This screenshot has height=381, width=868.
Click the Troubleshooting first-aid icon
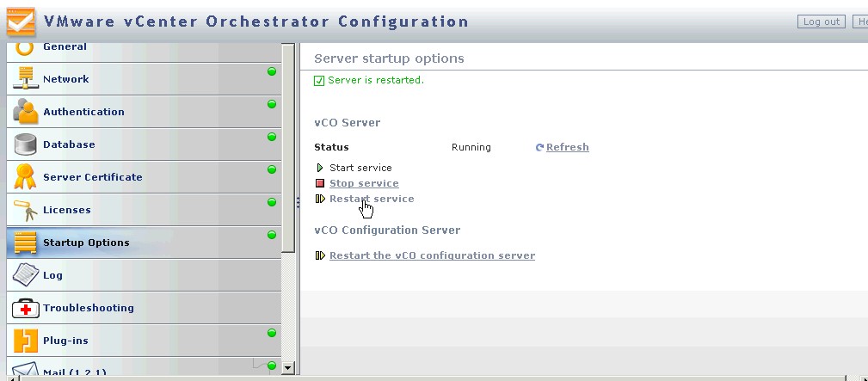(x=25, y=308)
